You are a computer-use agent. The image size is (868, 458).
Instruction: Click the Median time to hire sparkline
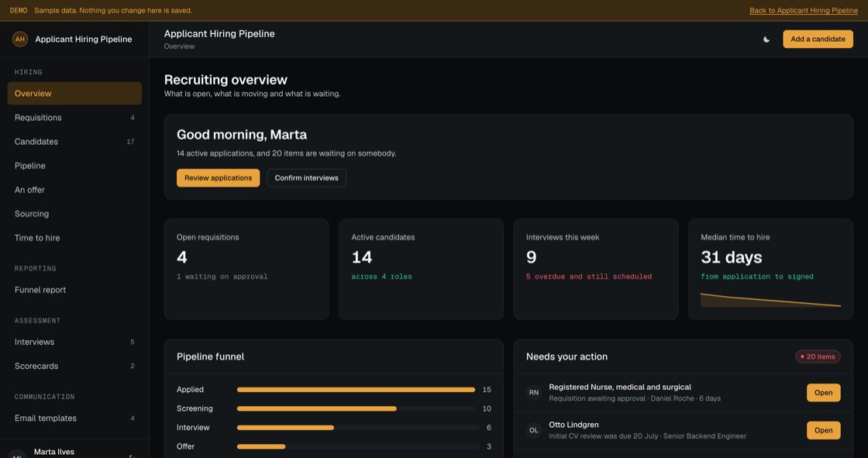[x=770, y=300]
